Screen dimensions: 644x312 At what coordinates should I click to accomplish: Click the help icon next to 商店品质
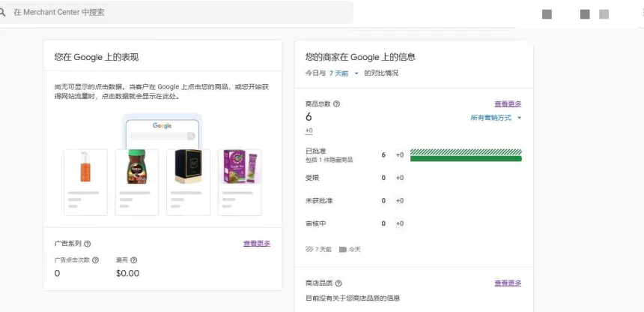tap(338, 283)
